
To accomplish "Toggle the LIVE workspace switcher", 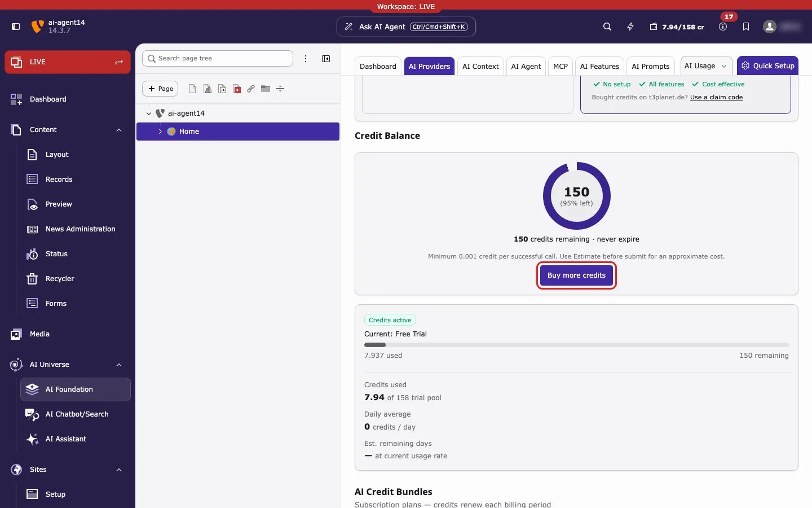I will (x=68, y=62).
